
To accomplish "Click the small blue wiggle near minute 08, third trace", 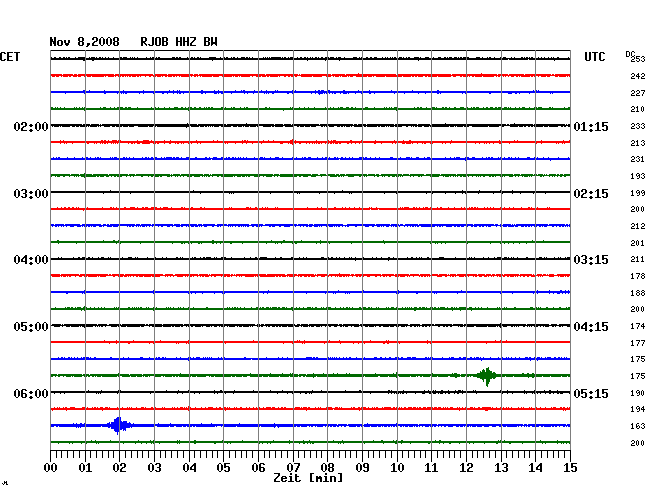I will (x=320, y=92).
